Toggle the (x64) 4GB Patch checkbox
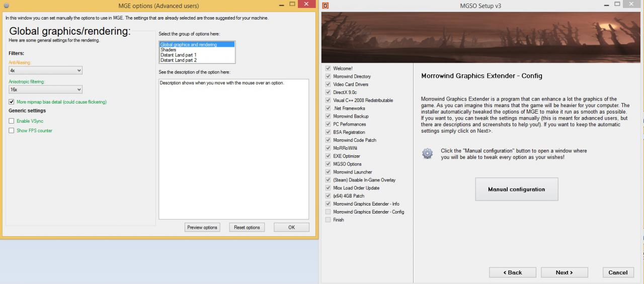The image size is (644, 284). (328, 196)
